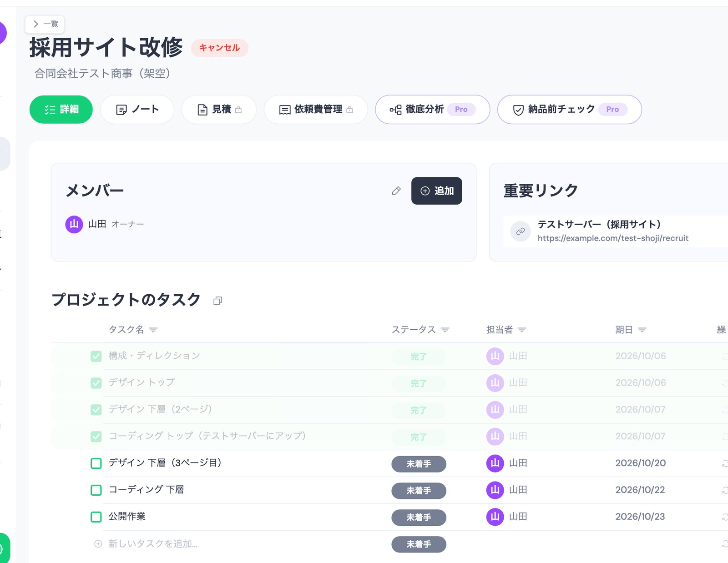This screenshot has height=563, width=728.
Task: Open the 納品前チェック Pro tab
Action: tap(570, 110)
